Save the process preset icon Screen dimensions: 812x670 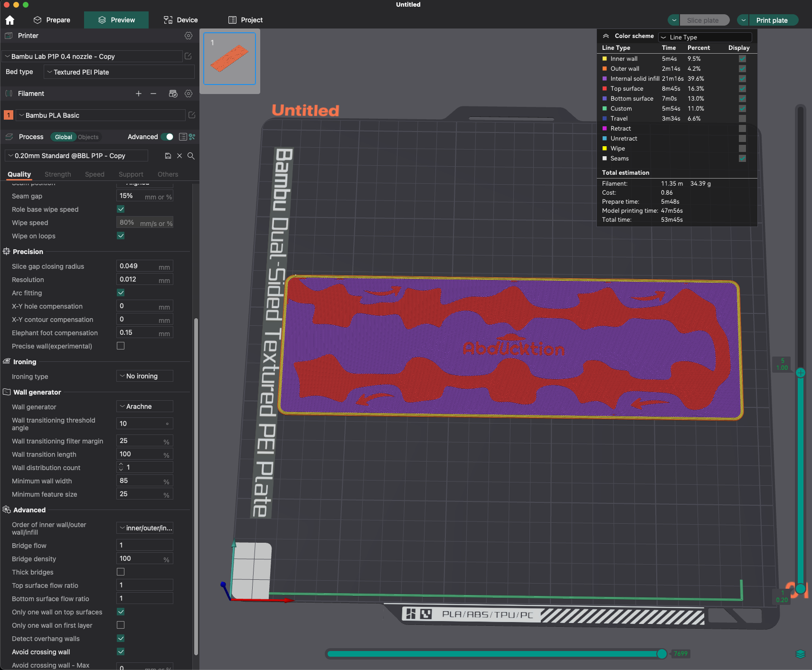(168, 156)
